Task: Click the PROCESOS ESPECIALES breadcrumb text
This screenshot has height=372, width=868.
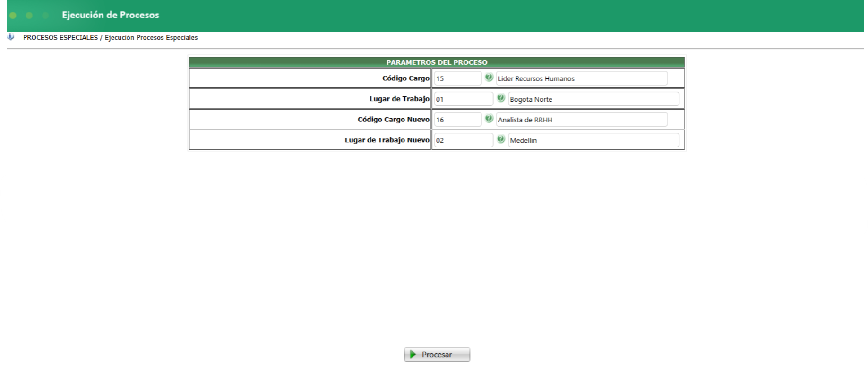Action: click(x=60, y=38)
